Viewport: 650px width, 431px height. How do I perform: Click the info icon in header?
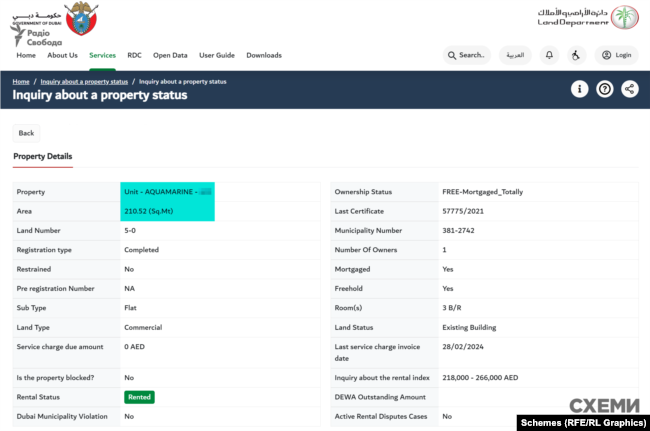579,89
